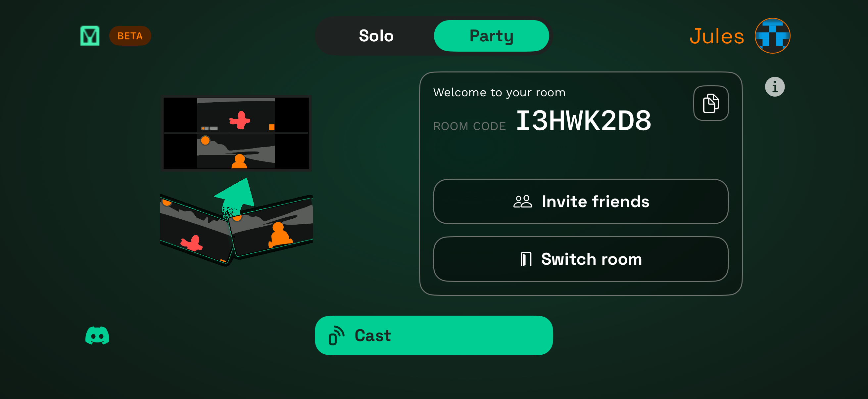
Task: Select the Party tab
Action: [491, 35]
